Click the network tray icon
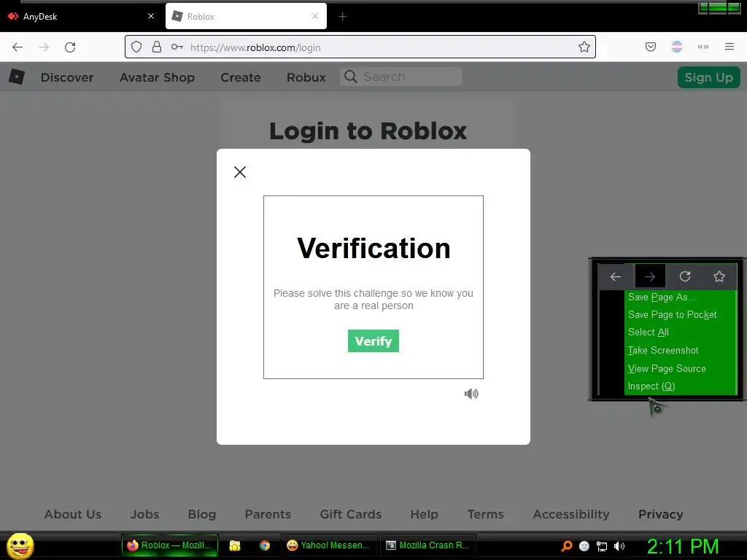Screen dimensions: 747x560 click(x=602, y=547)
